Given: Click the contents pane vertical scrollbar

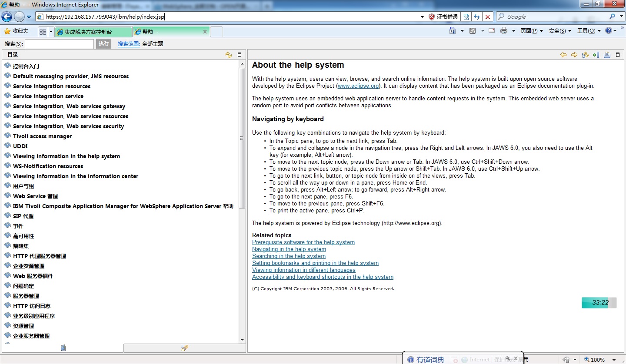Looking at the screenshot, I should click(x=242, y=139).
